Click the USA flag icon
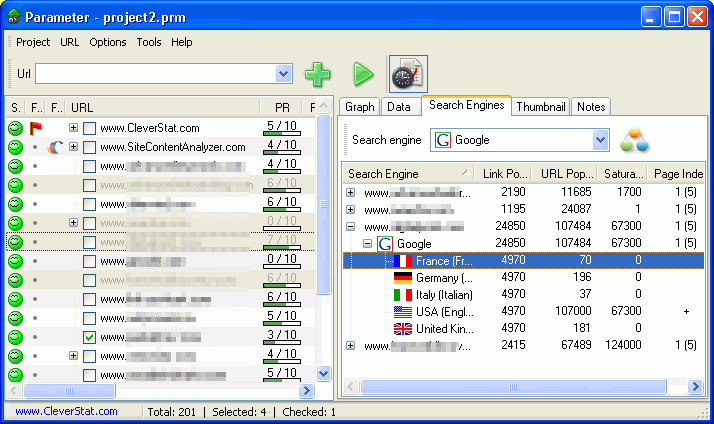 pos(403,312)
